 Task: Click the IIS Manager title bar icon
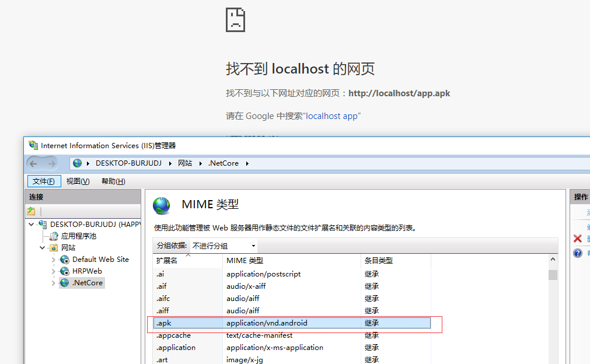(33, 145)
